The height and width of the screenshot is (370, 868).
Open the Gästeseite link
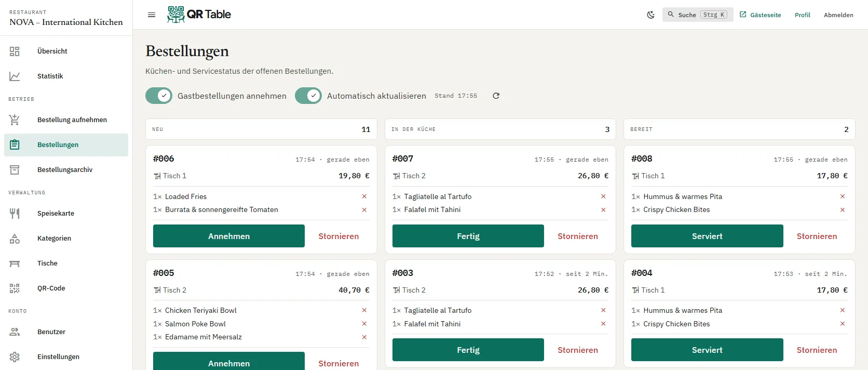click(x=761, y=15)
